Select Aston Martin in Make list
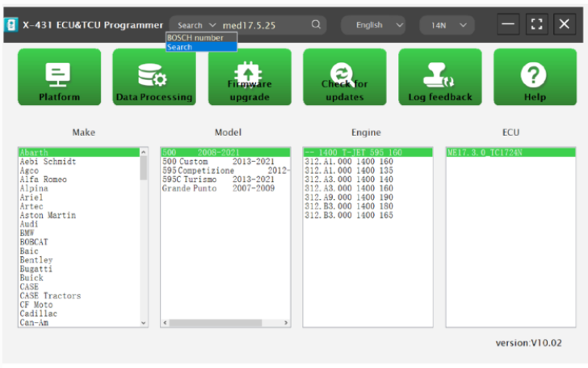588x368 pixels. [47, 215]
